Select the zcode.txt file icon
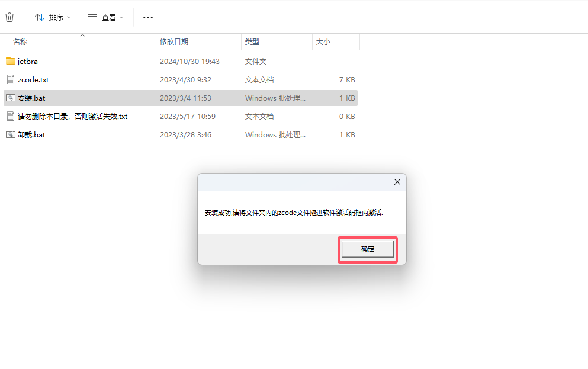 coord(11,79)
